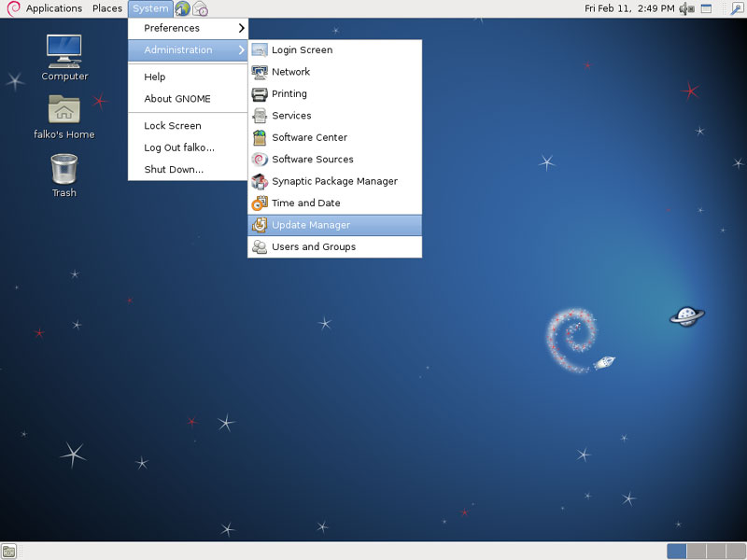Click the Time and Date clock icon
This screenshot has height=560, width=747.
coord(260,203)
